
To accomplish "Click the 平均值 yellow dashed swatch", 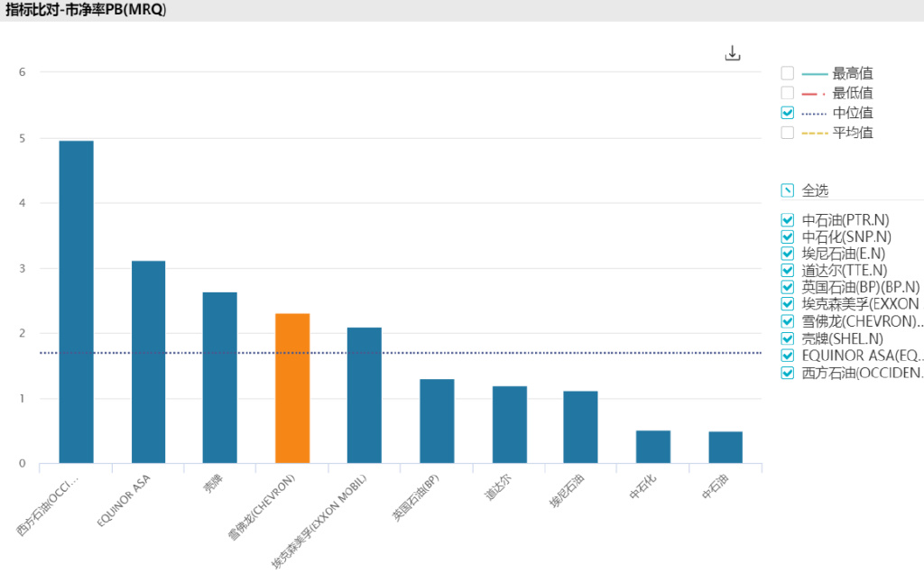I will click(815, 134).
